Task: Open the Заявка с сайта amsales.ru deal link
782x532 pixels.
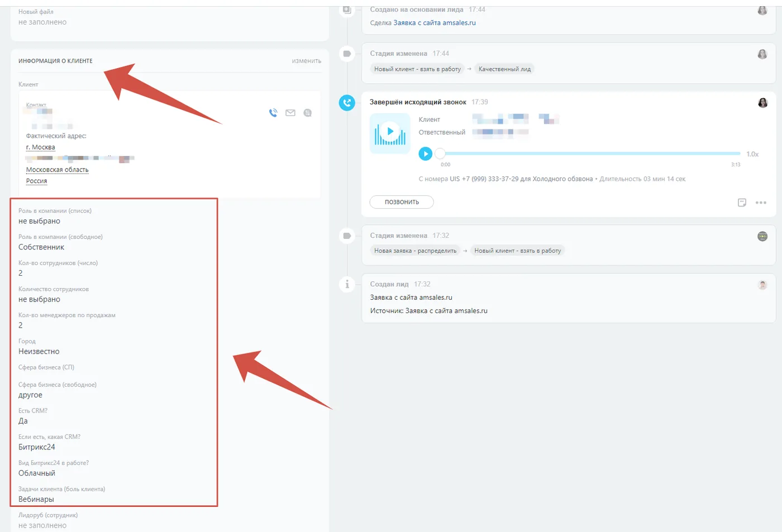Action: [x=435, y=23]
